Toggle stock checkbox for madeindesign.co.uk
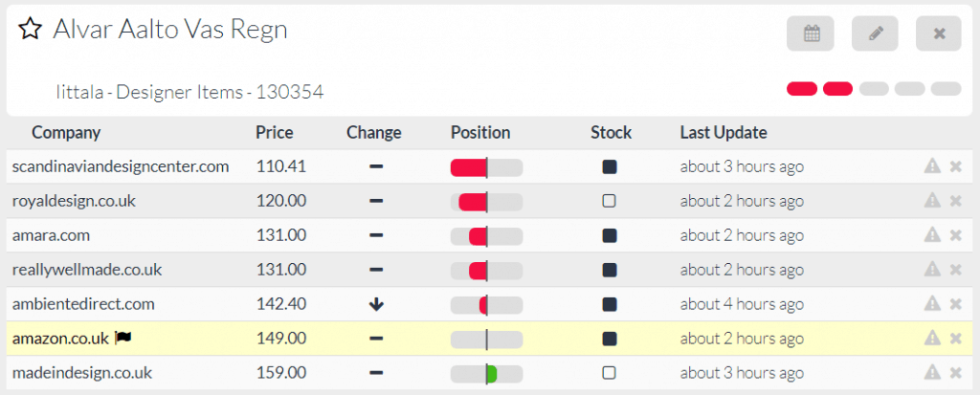 click(x=610, y=373)
